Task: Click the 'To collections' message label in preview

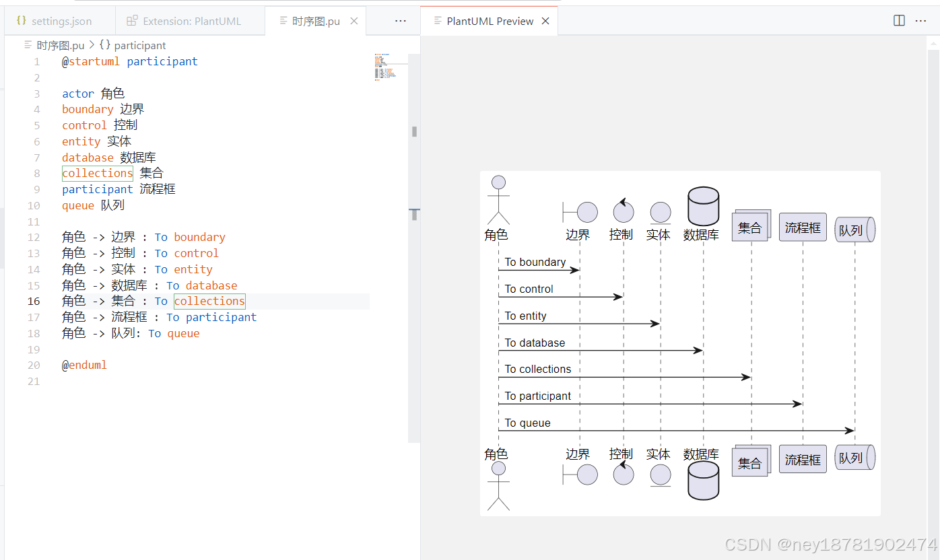Action: [x=538, y=369]
